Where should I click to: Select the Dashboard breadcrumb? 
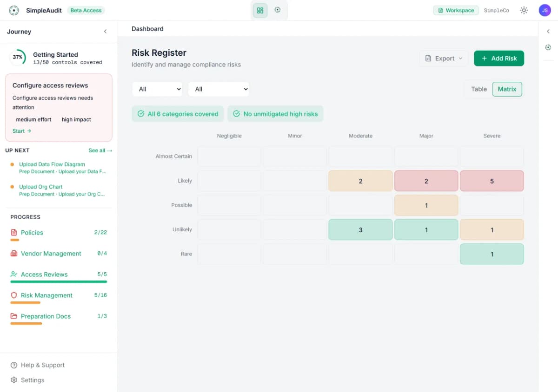147,28
